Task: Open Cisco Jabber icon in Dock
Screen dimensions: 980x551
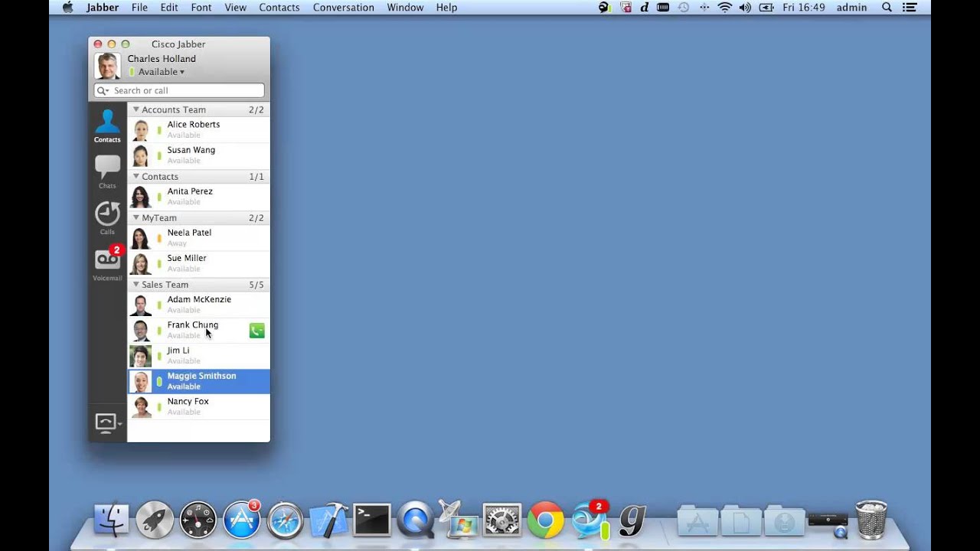Action: 590,520
